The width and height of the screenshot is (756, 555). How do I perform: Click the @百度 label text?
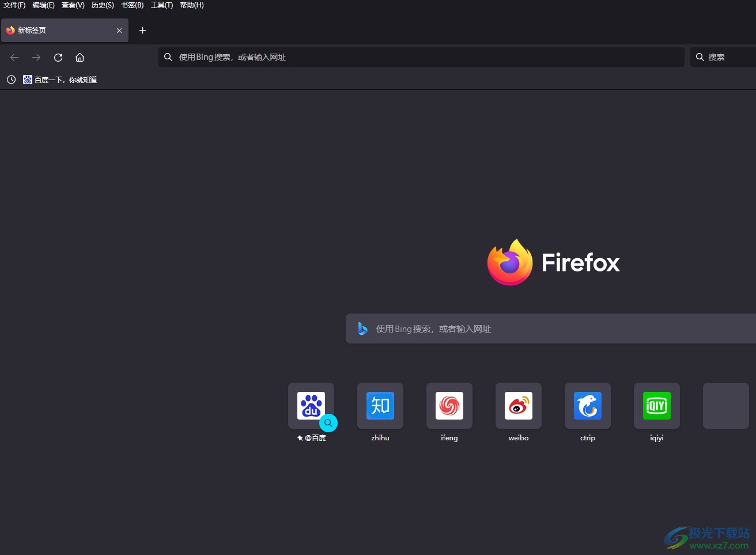315,438
